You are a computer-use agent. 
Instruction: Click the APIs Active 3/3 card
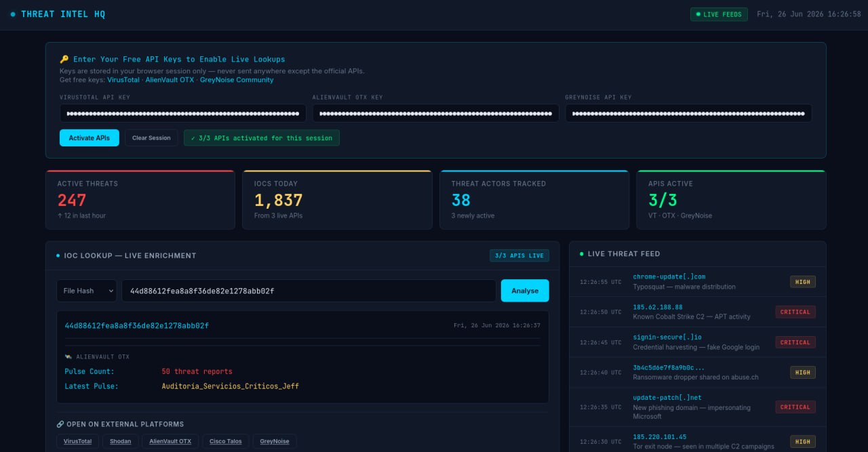pyautogui.click(x=732, y=200)
